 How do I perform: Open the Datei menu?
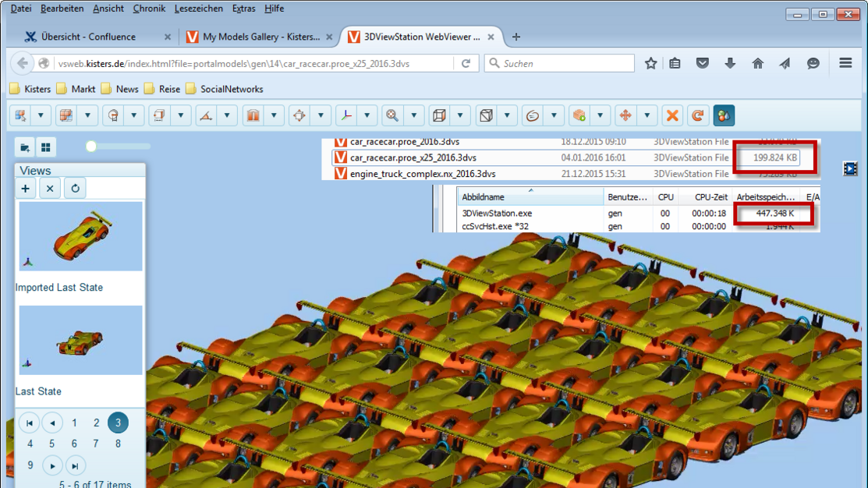click(21, 9)
